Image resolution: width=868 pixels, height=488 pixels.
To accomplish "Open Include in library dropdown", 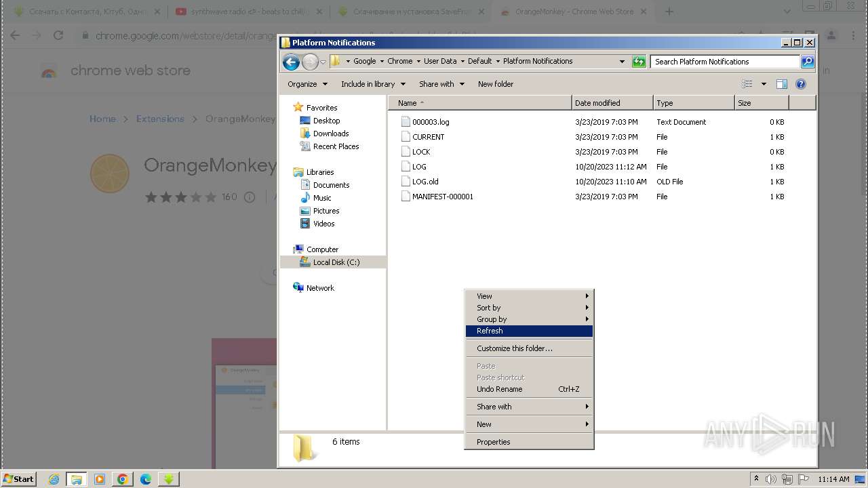I will click(x=373, y=84).
